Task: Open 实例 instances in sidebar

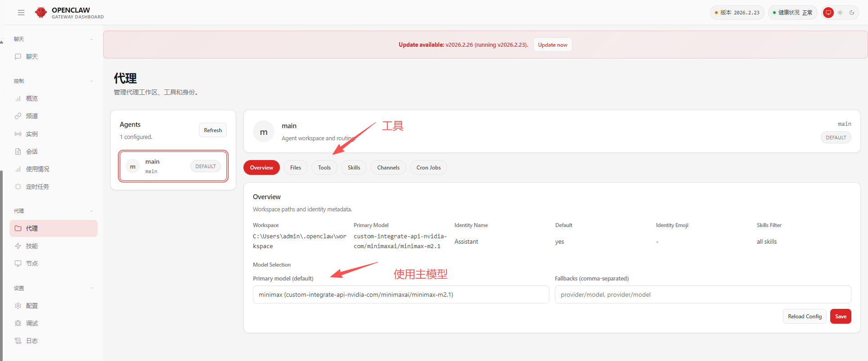Action: (53, 134)
